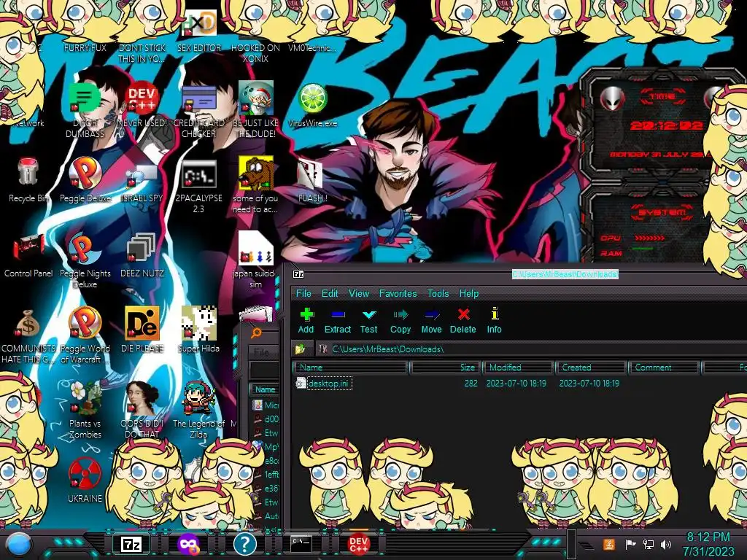Click the Start orb on taskbar
Screen dimensions: 747x560
pos(20,545)
